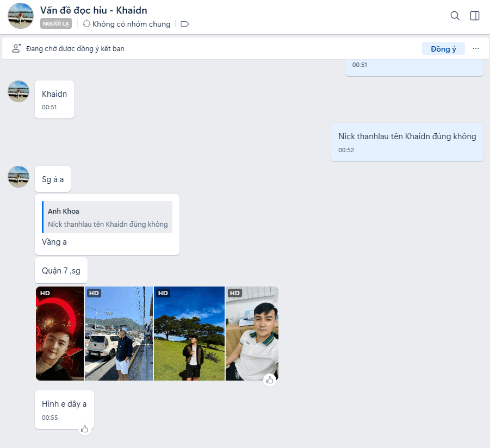The width and height of the screenshot is (490, 448).
Task: Click the tag label icon in header
Action: tap(184, 24)
